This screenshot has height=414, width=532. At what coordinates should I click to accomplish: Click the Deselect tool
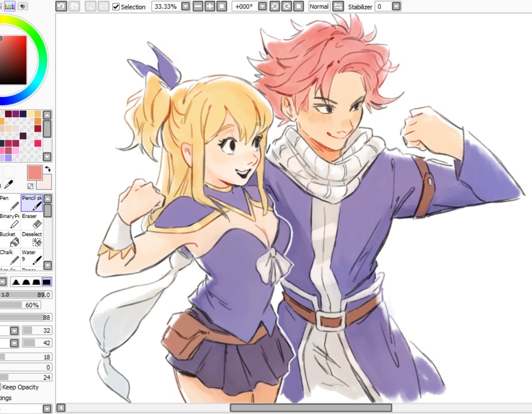(32, 239)
